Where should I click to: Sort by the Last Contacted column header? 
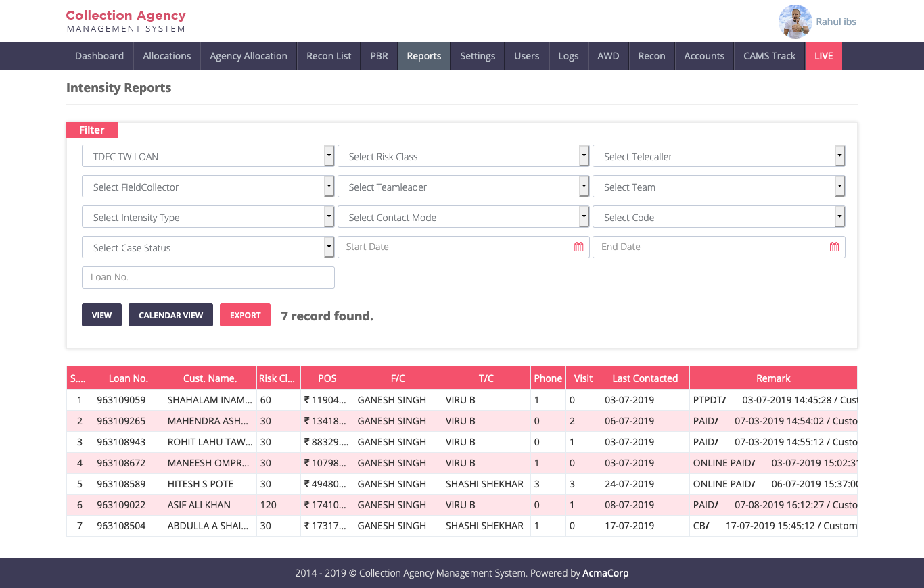(645, 378)
